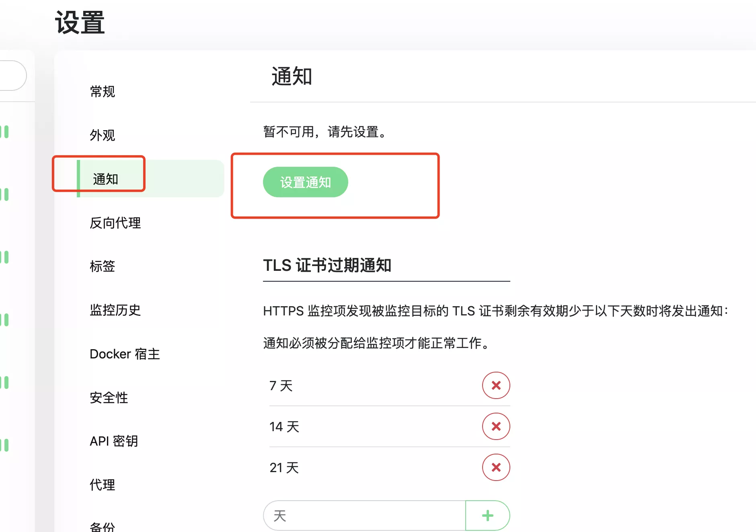Navigate to 安全性 settings
Image resolution: width=756 pixels, height=532 pixels.
click(x=109, y=397)
